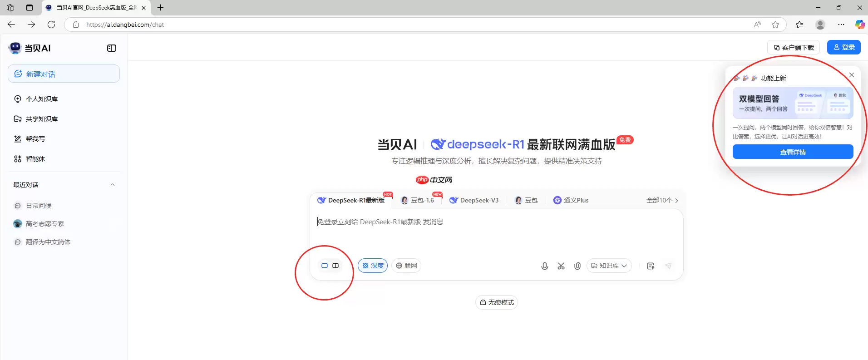The height and width of the screenshot is (360, 868).
Task: Collapse the sidebar with the panel icon
Action: (x=112, y=48)
